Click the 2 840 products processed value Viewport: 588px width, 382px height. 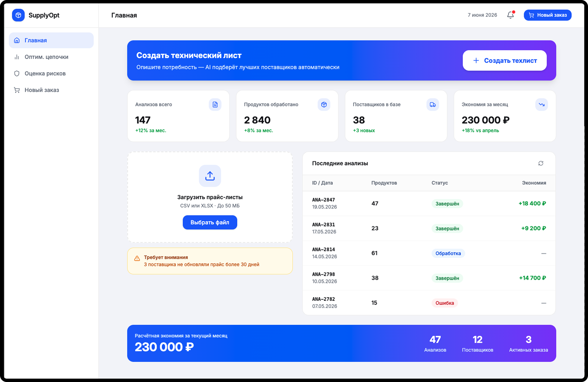(x=257, y=120)
